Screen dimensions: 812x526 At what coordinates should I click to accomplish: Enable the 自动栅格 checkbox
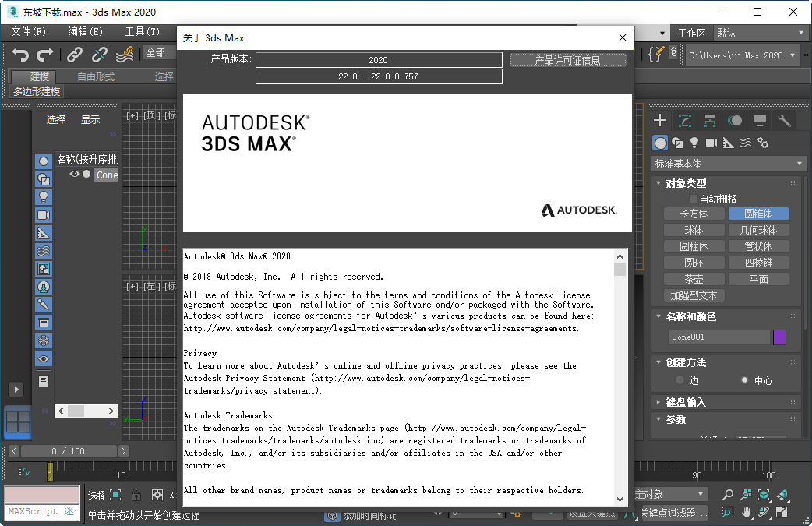[693, 197]
